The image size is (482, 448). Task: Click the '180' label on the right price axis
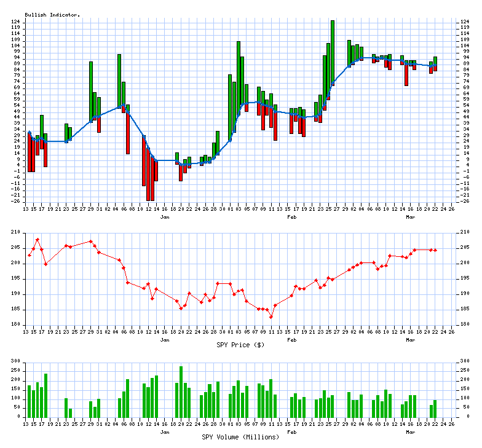tap(464, 324)
